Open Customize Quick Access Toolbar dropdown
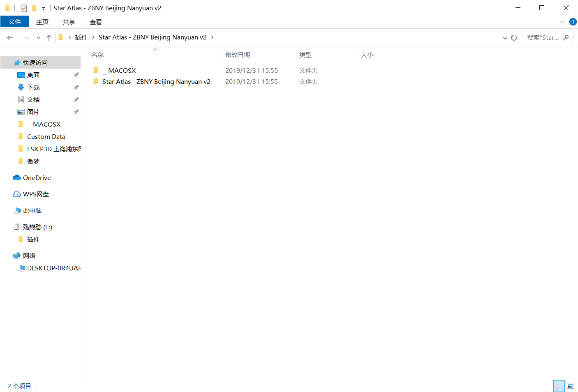The height and width of the screenshot is (392, 578). 43,8
